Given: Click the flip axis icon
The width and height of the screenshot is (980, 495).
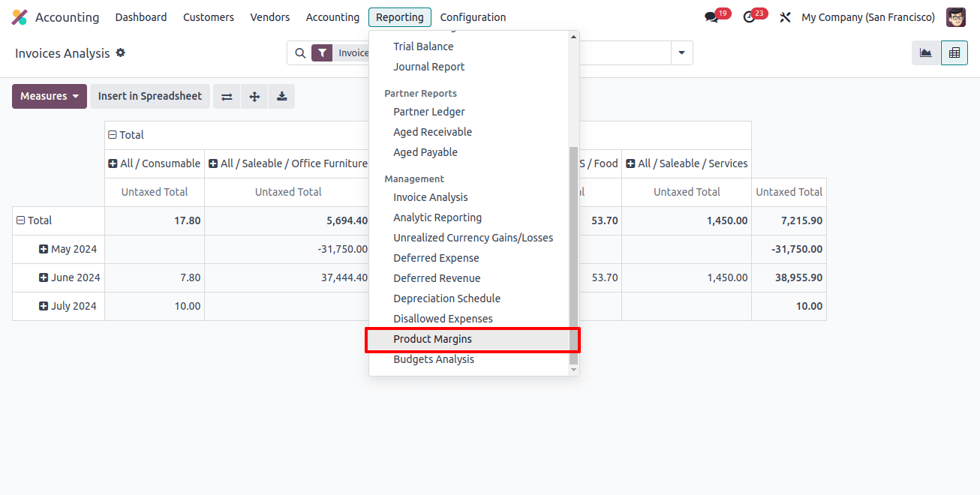Looking at the screenshot, I should [x=227, y=96].
